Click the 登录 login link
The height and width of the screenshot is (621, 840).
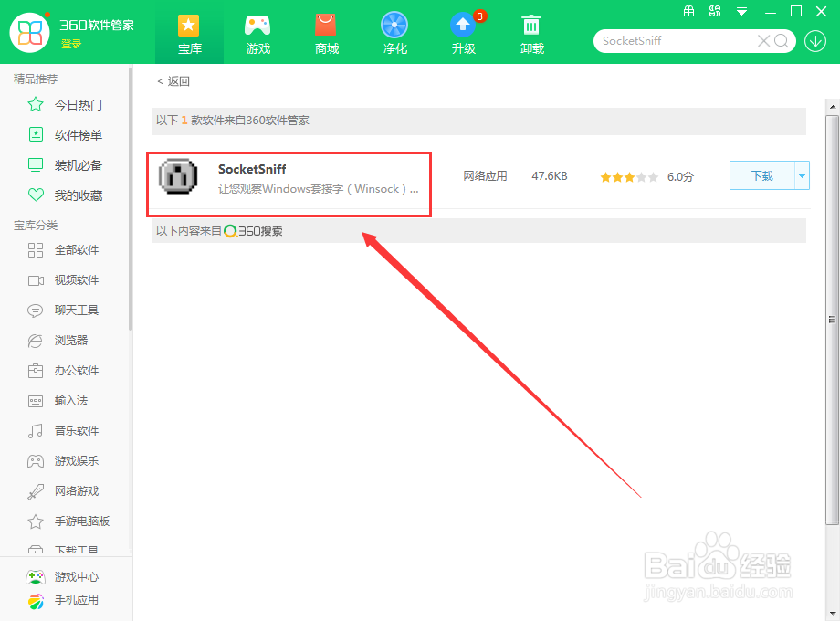click(71, 44)
